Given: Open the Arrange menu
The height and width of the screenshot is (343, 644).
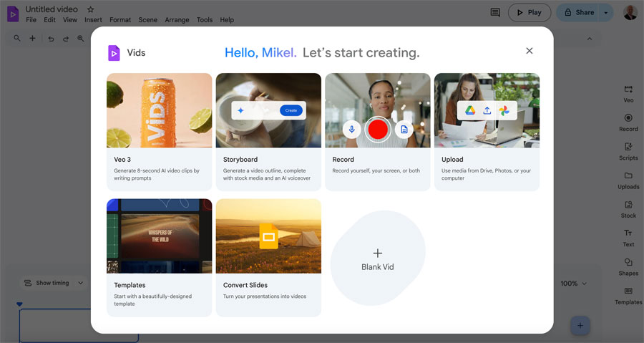Looking at the screenshot, I should 177,20.
